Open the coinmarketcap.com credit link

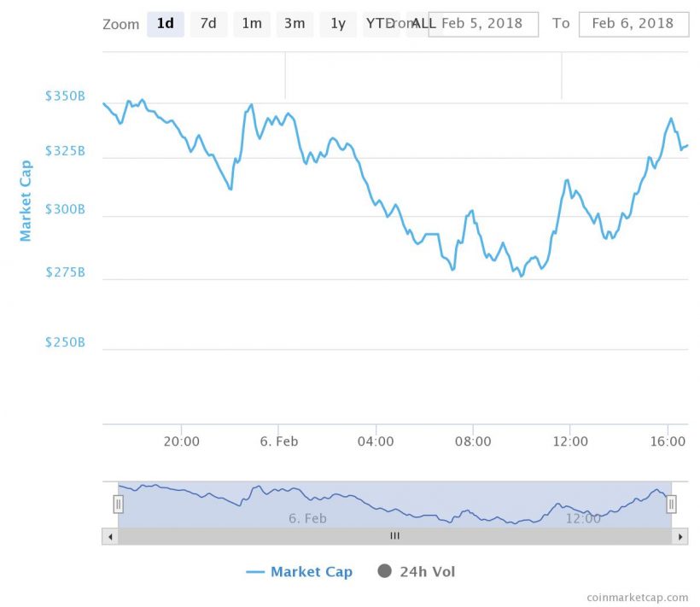[x=637, y=598]
